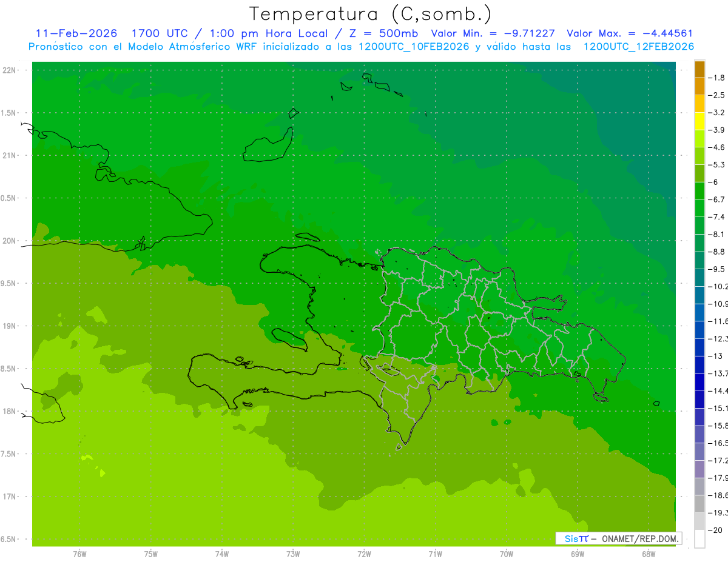Click the '-20' color bar value
728x562 pixels.
pos(716,530)
